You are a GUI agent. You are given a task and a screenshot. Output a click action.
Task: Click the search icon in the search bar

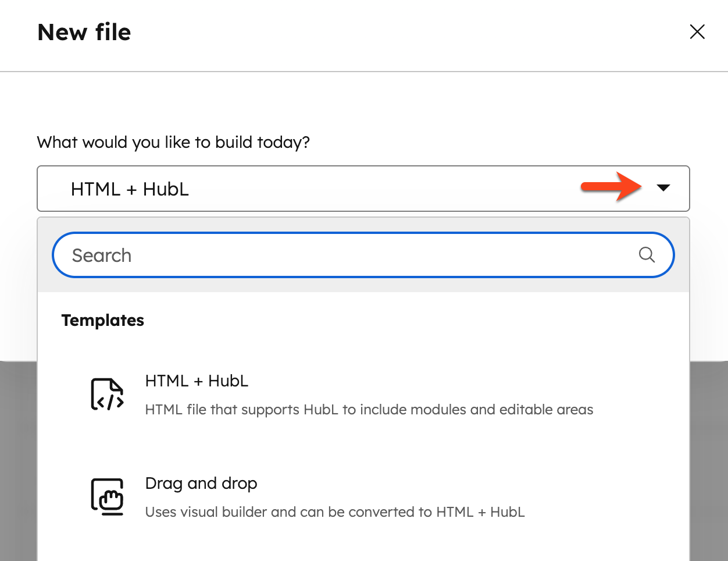pos(647,254)
